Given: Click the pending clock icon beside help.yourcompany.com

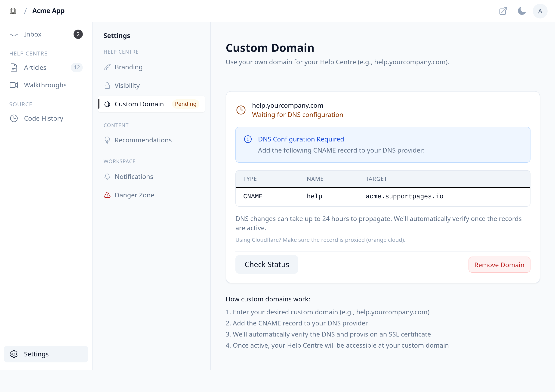Looking at the screenshot, I should tap(241, 110).
